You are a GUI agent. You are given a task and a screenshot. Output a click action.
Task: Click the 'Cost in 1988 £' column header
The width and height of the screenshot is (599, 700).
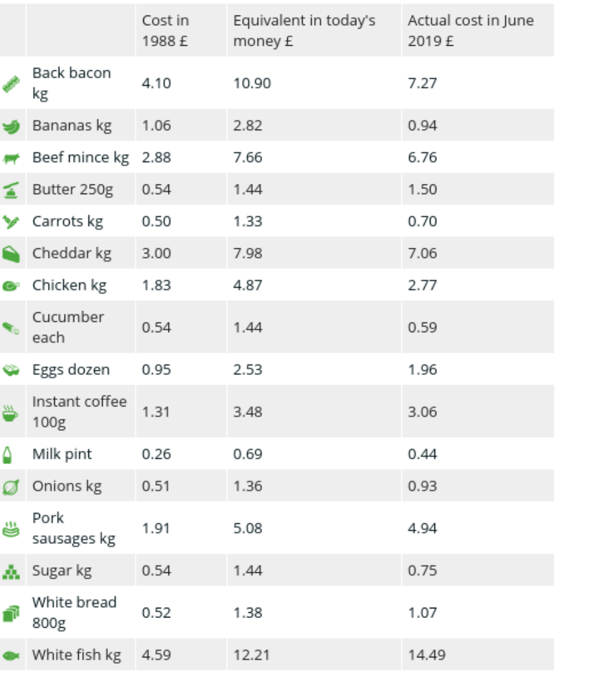pyautogui.click(x=166, y=31)
